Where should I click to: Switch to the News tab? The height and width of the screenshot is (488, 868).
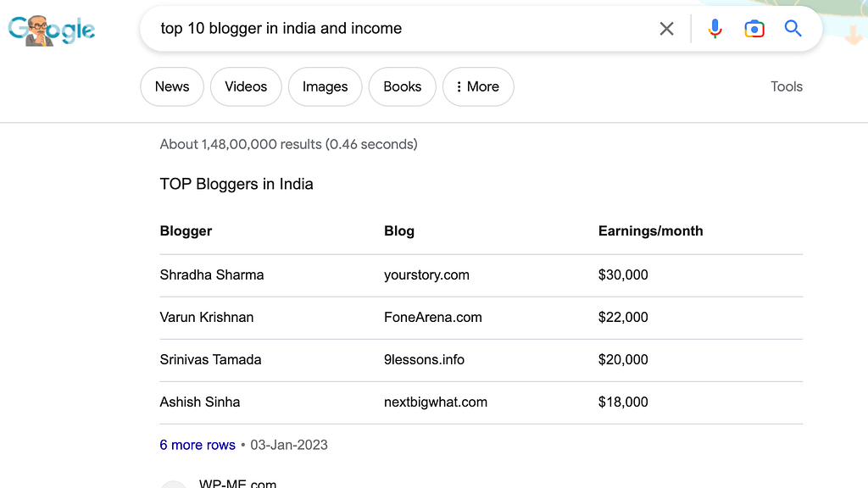pyautogui.click(x=172, y=86)
